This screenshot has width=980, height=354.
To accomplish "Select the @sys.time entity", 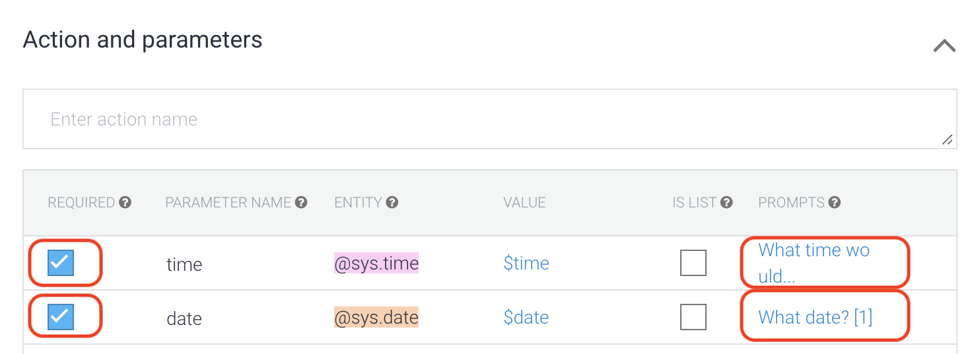I will pos(376,264).
